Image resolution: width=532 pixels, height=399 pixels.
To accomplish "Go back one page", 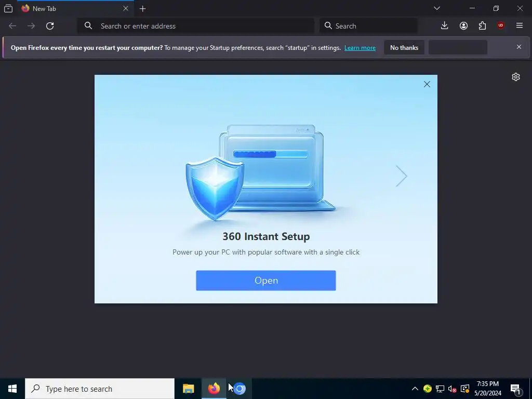I will [x=12, y=26].
